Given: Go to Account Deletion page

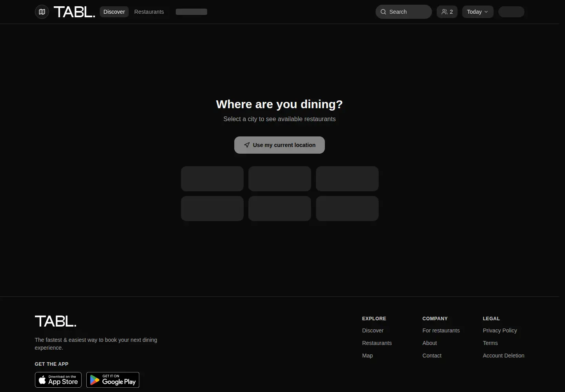Looking at the screenshot, I should pos(503,356).
